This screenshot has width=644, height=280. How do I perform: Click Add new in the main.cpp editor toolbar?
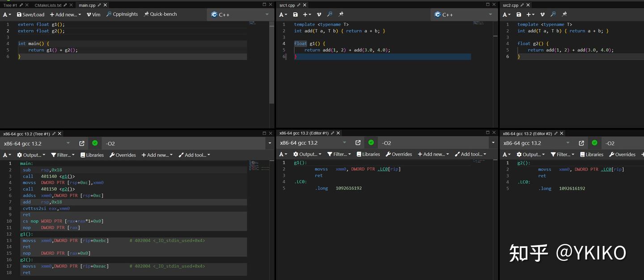(65, 14)
